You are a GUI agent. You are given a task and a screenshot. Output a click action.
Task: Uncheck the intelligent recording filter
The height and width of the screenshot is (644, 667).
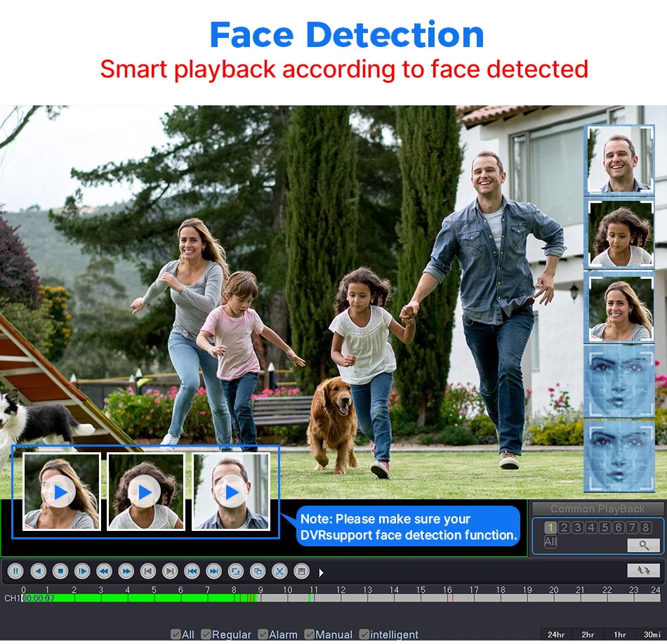coord(364,634)
